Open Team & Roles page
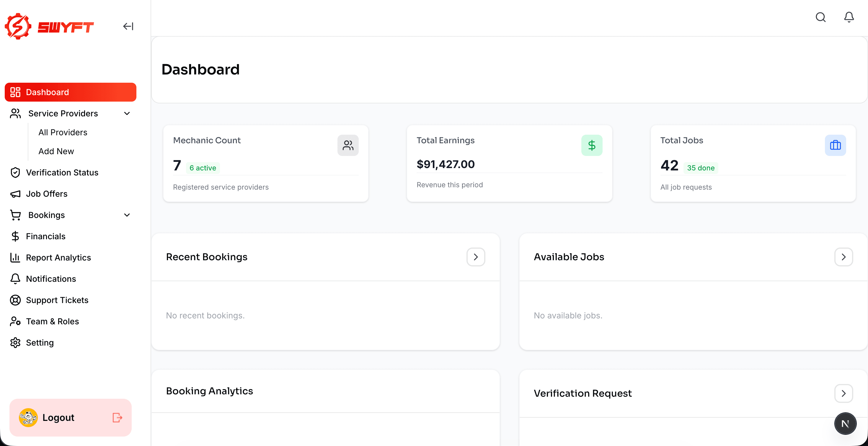 pos(52,321)
